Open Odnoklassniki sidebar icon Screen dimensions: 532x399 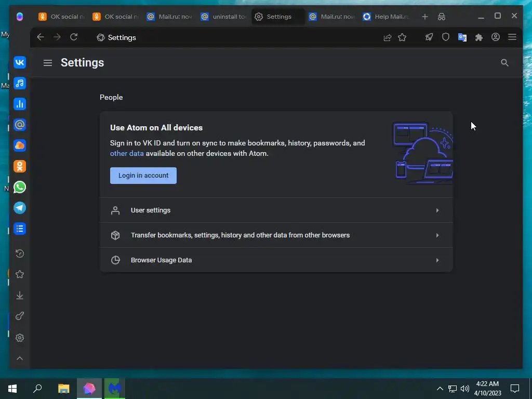20,166
